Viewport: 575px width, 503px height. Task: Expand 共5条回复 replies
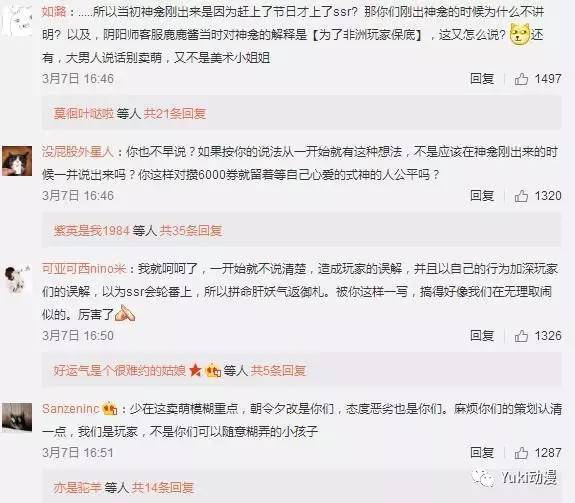pos(278,371)
